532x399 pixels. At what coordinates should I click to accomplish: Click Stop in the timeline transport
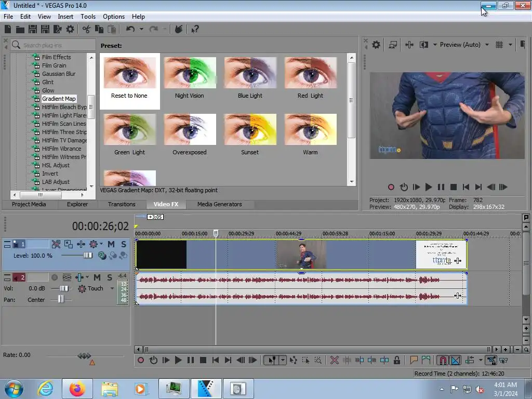203,360
